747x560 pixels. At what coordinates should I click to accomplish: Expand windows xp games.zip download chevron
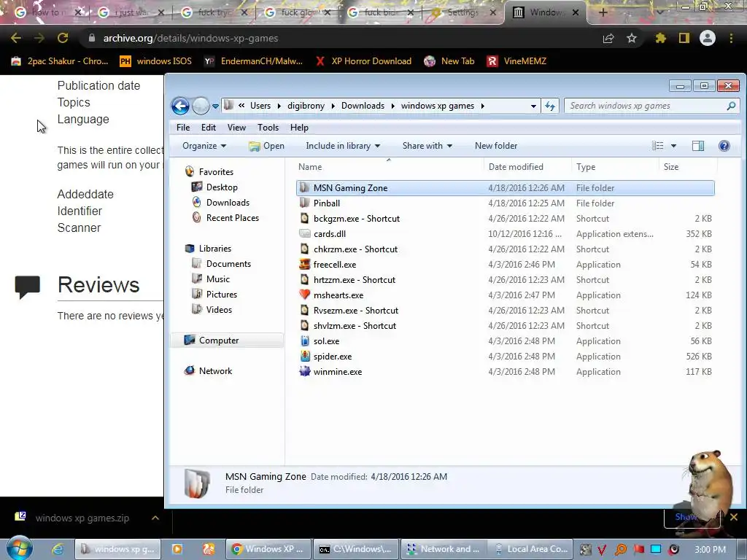tap(155, 518)
